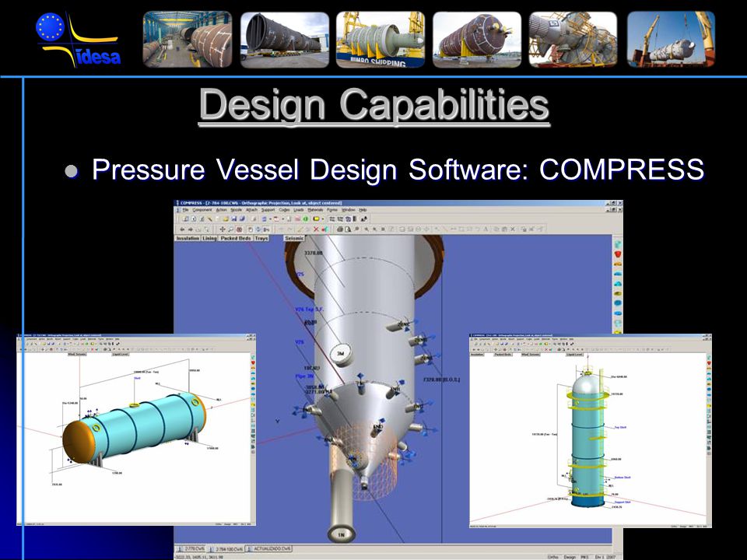
Task: Click nozzle 1N at the pipe bottom
Action: pyautogui.click(x=341, y=534)
